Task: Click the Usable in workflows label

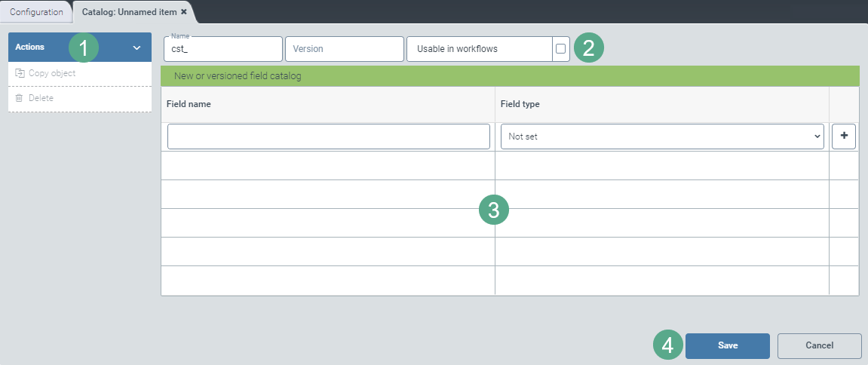Action: 457,49
